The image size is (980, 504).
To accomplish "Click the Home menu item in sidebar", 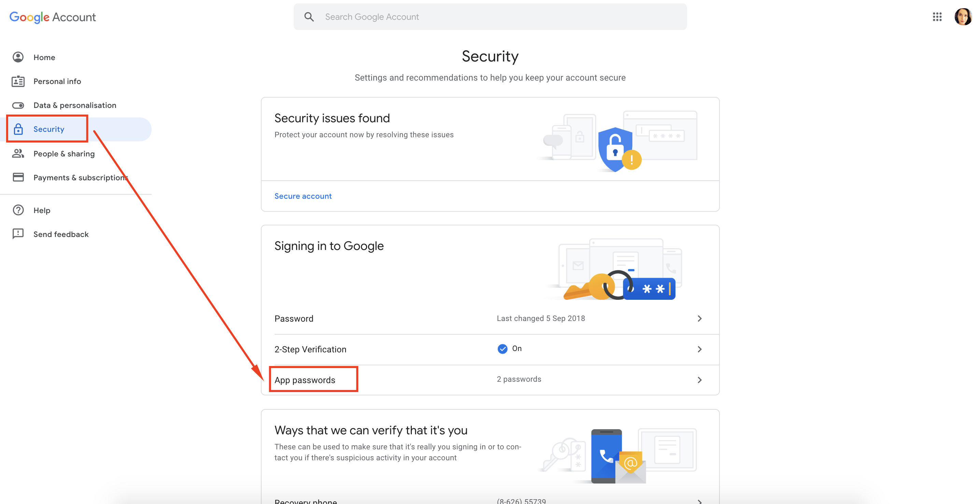I will [44, 57].
